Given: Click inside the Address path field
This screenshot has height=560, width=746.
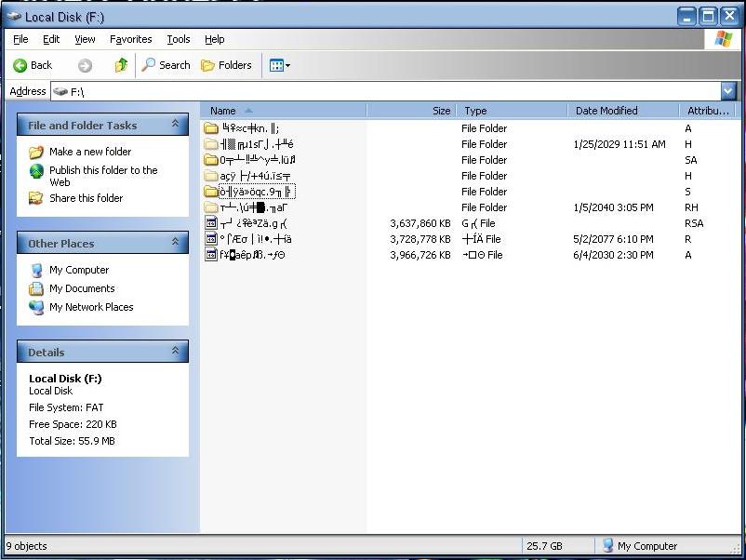Looking at the screenshot, I should (372, 91).
